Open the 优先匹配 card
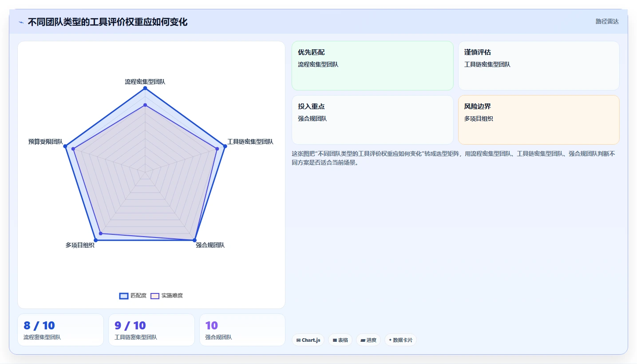This screenshot has width=637, height=364. click(372, 66)
